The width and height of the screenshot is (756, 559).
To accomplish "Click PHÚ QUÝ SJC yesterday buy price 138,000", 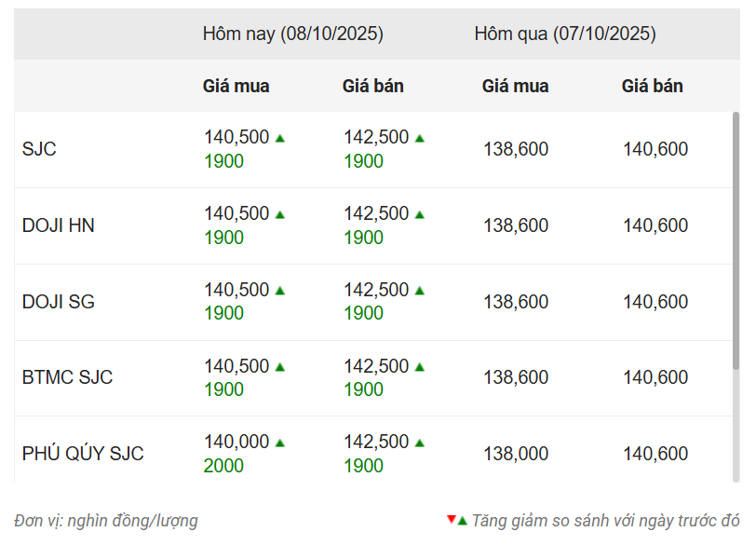I will pos(515,454).
